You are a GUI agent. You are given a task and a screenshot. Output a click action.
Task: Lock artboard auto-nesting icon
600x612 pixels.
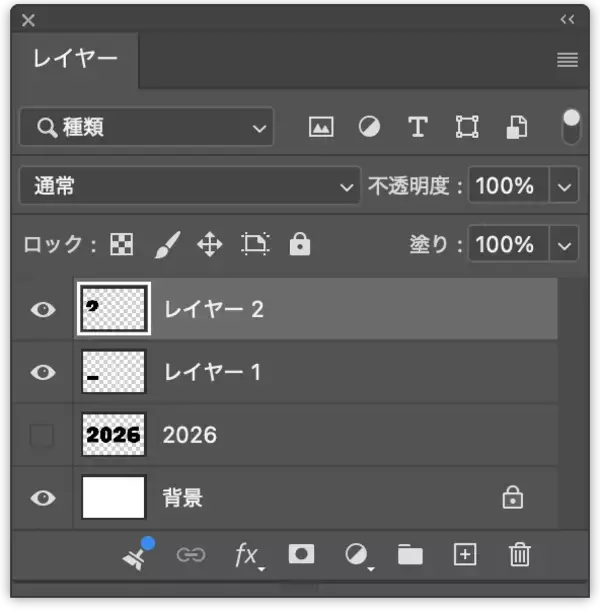[x=255, y=244]
